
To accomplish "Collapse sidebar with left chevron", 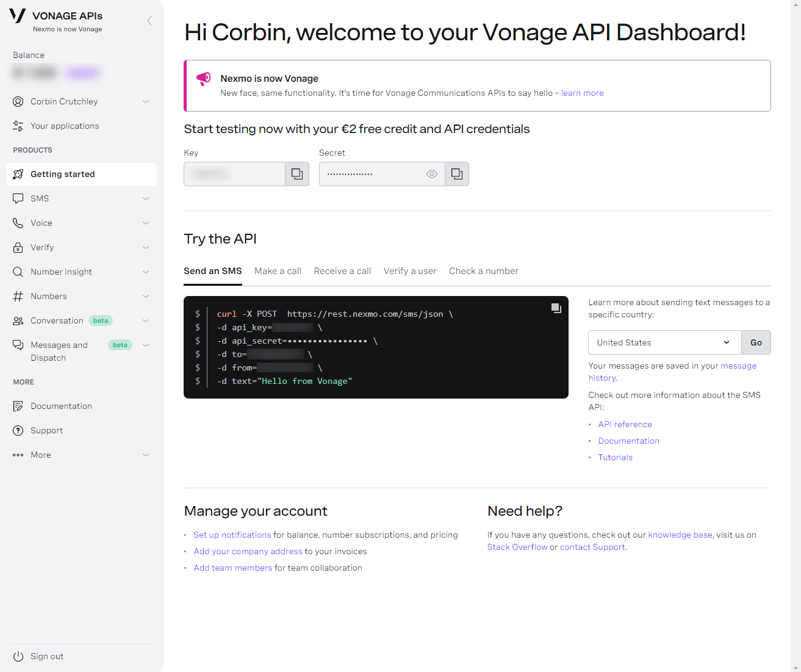I will (149, 21).
